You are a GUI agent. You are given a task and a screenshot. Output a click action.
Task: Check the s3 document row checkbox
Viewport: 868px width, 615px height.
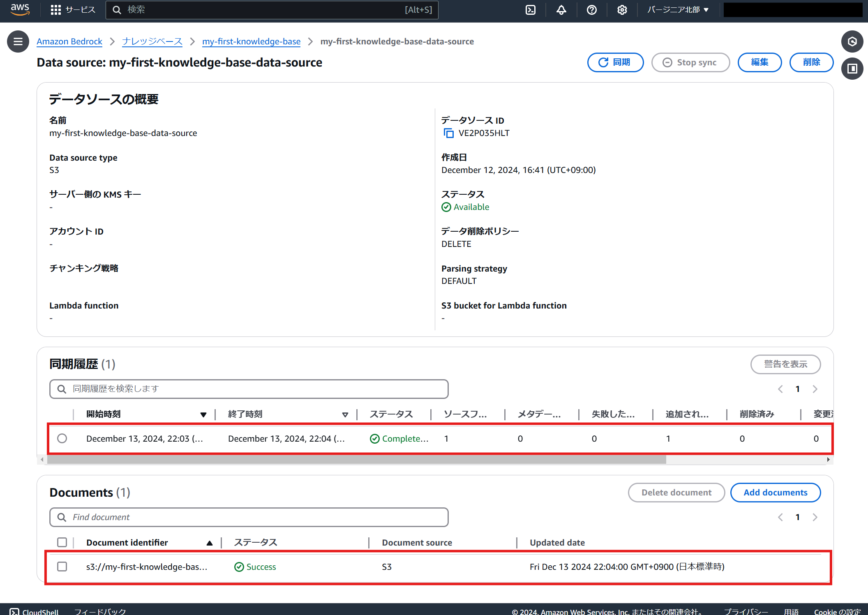pyautogui.click(x=62, y=567)
